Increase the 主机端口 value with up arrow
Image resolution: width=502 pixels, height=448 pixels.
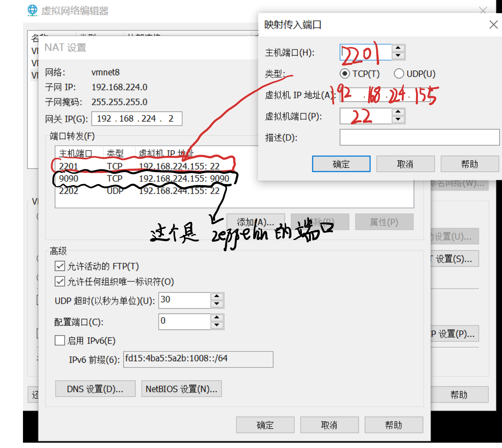coord(398,48)
